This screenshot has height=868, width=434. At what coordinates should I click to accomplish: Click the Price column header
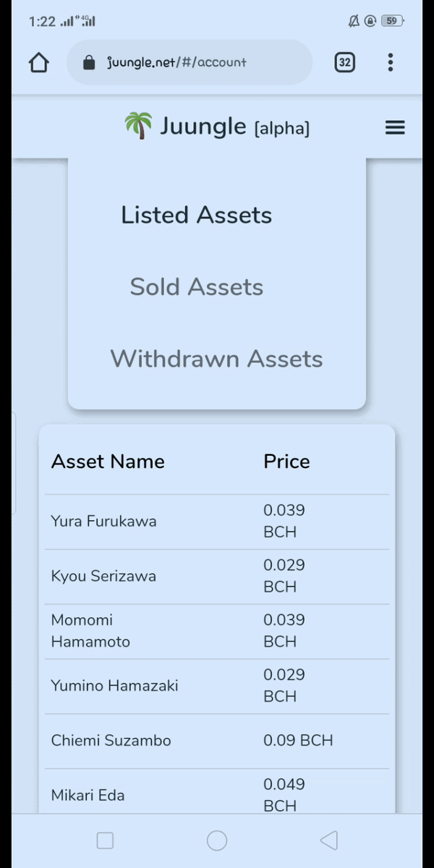coord(286,461)
